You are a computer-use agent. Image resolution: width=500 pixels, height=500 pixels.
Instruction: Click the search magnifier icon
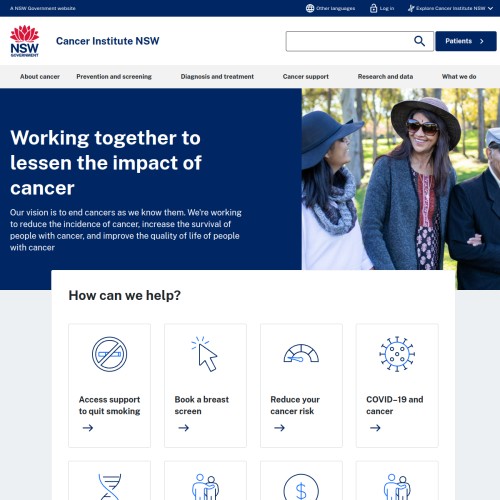click(419, 41)
